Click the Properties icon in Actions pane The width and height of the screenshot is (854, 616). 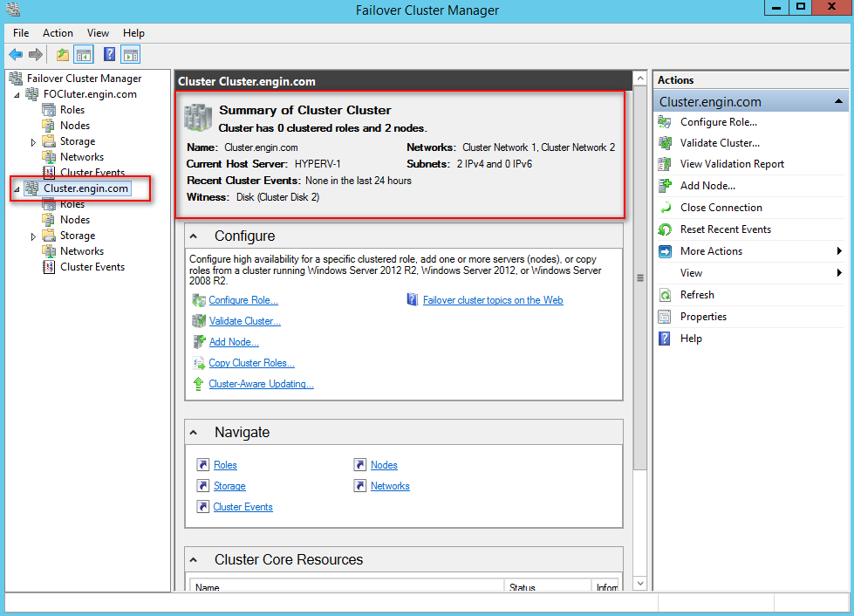[x=665, y=317]
